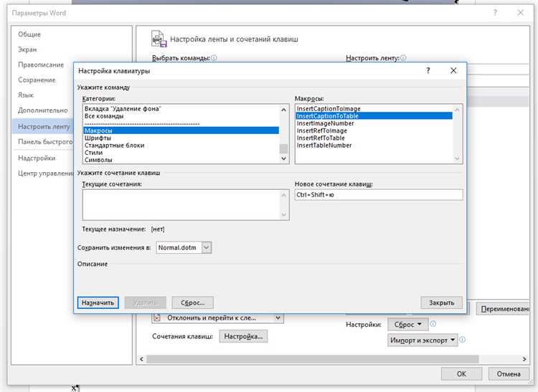538x392 pixels.
Task: Expand the command list dropdown showing Отклонить и перейти
Action: click(278, 317)
